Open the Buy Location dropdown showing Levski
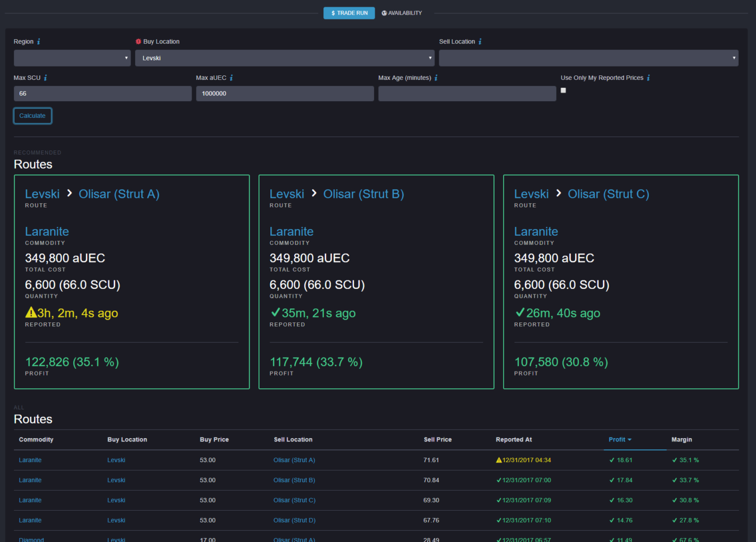 (285, 58)
